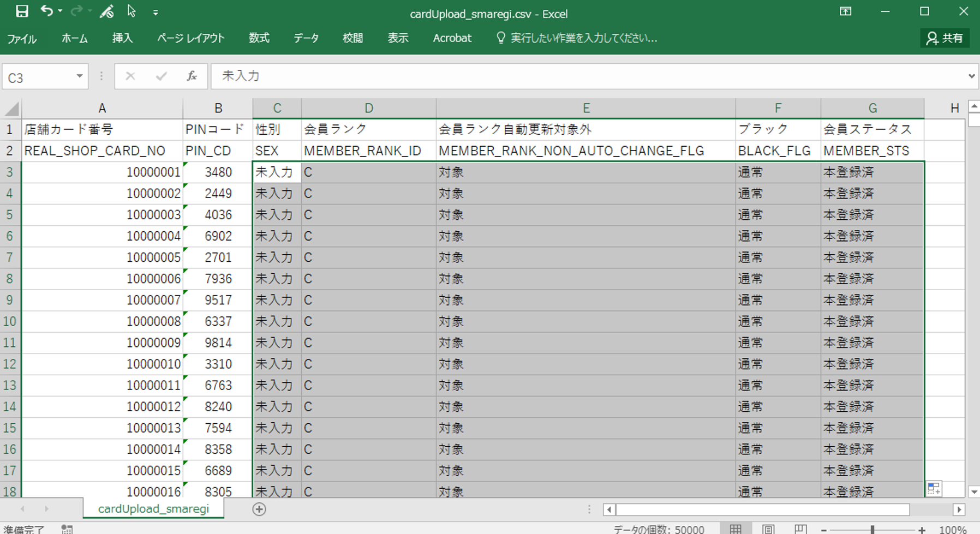Switch to Page Layout view in status bar

tap(768, 529)
